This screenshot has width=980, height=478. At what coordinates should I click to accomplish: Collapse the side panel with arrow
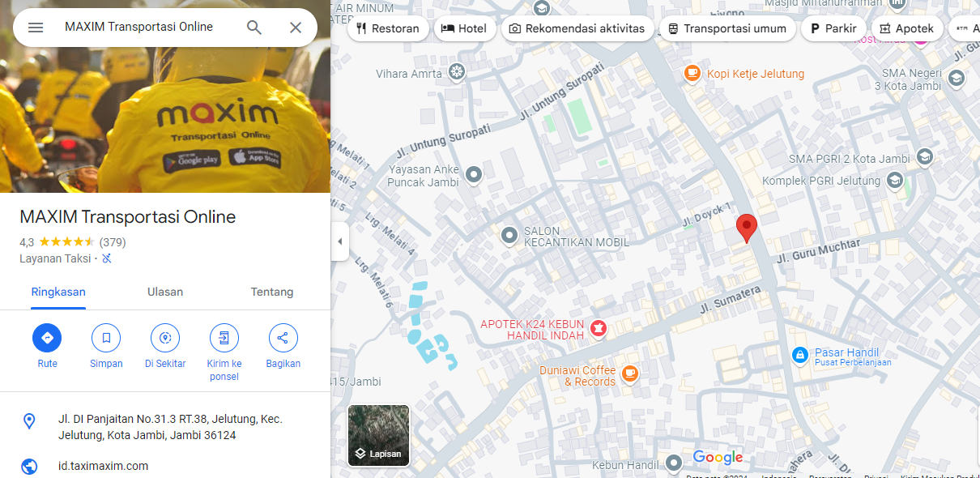[x=340, y=241]
